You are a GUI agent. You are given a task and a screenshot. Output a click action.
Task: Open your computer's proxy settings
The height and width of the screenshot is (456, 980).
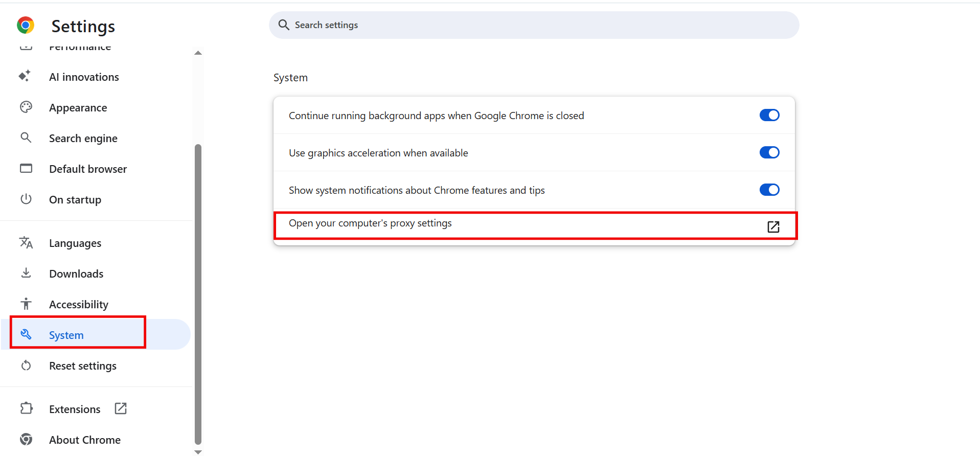370,223
